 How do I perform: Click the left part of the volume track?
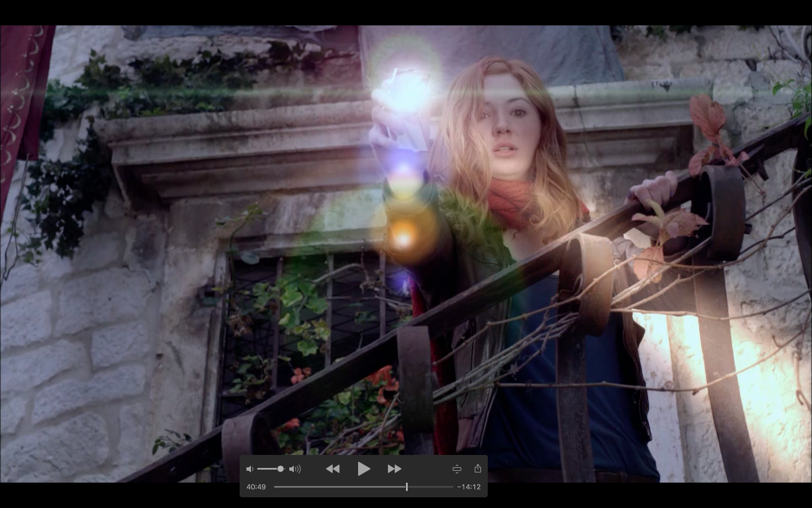tap(265, 469)
